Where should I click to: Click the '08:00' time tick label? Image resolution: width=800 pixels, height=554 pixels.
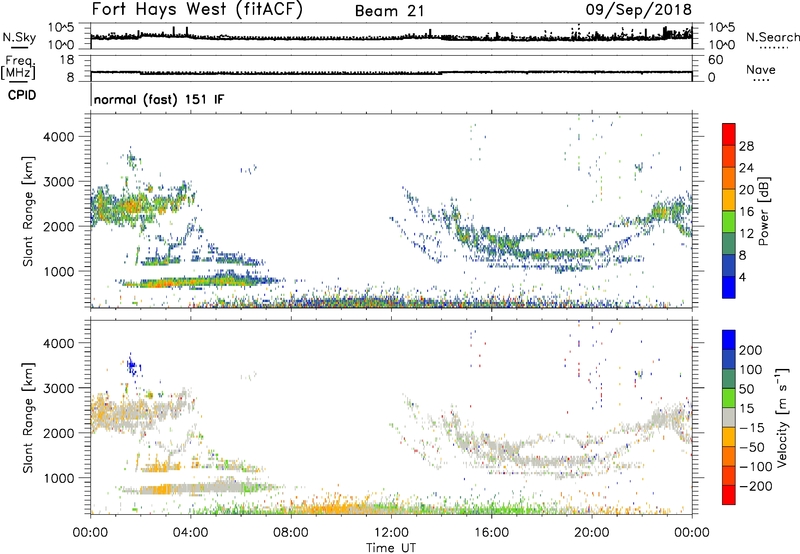tap(290, 533)
